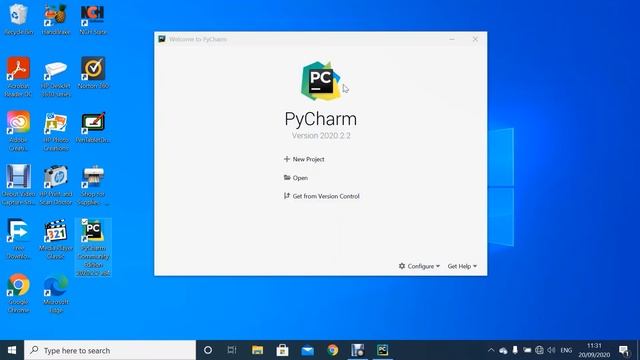Select Get from Version Control
Viewport: 640px width, 360px height.
pyautogui.click(x=322, y=196)
